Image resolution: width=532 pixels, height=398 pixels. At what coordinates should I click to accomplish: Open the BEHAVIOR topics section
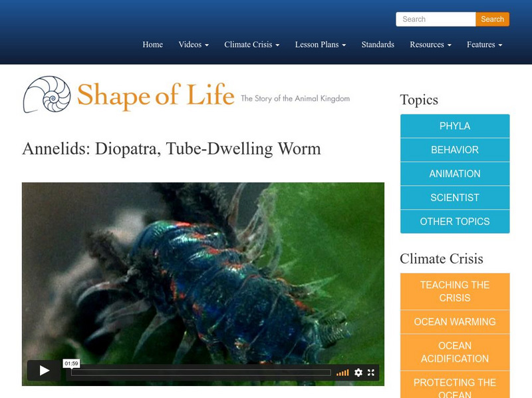[454, 150]
